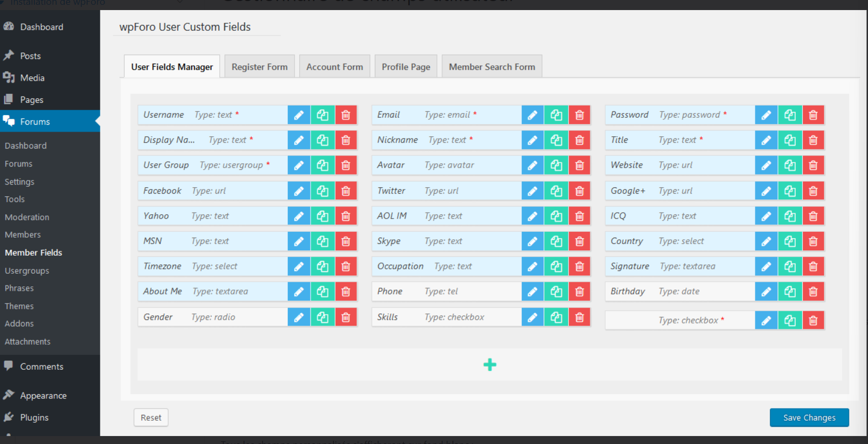868x444 pixels.
Task: Edit the Skype field with pencil icon
Action: point(532,241)
